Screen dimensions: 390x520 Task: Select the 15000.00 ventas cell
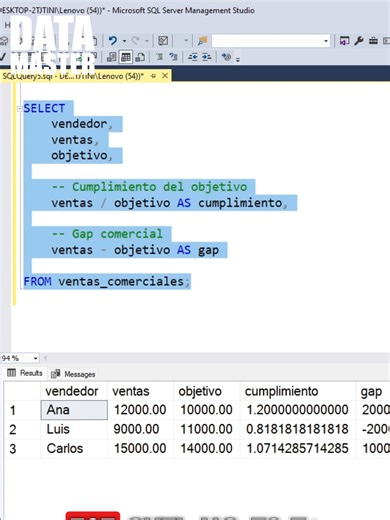(x=140, y=448)
